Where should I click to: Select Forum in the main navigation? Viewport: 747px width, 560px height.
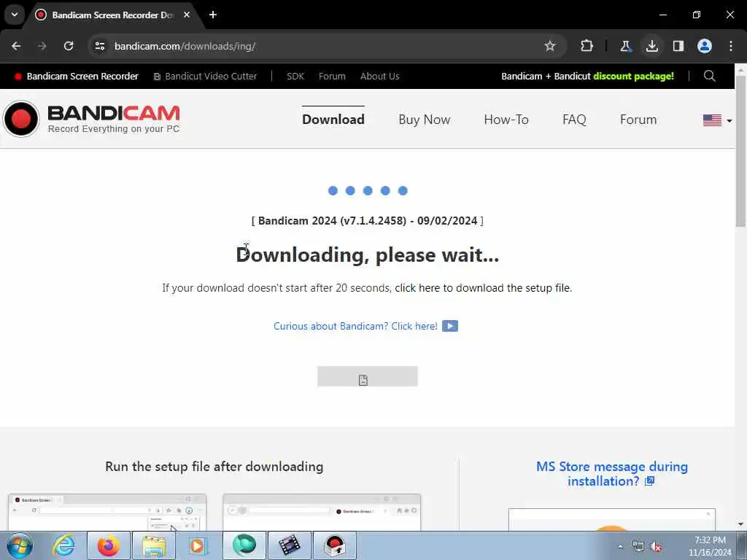[x=638, y=120]
